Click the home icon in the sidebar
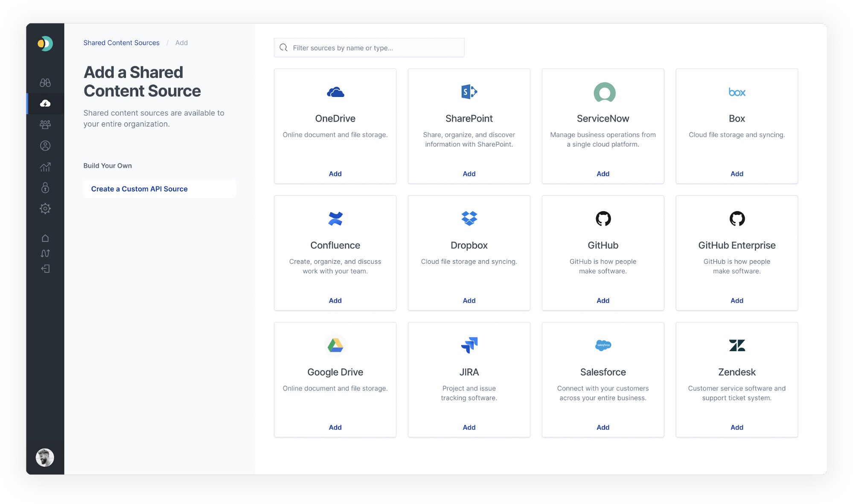Viewport: 853px width, 504px height. click(45, 238)
